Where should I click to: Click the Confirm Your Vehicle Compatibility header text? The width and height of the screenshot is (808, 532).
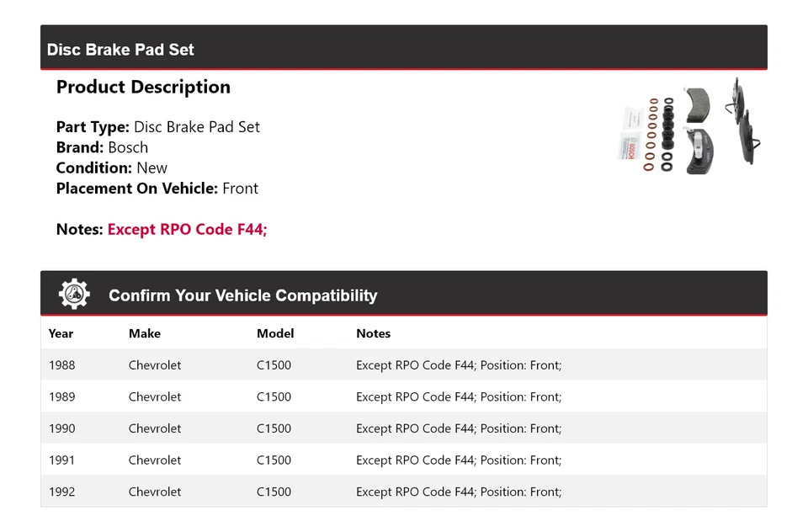(242, 295)
